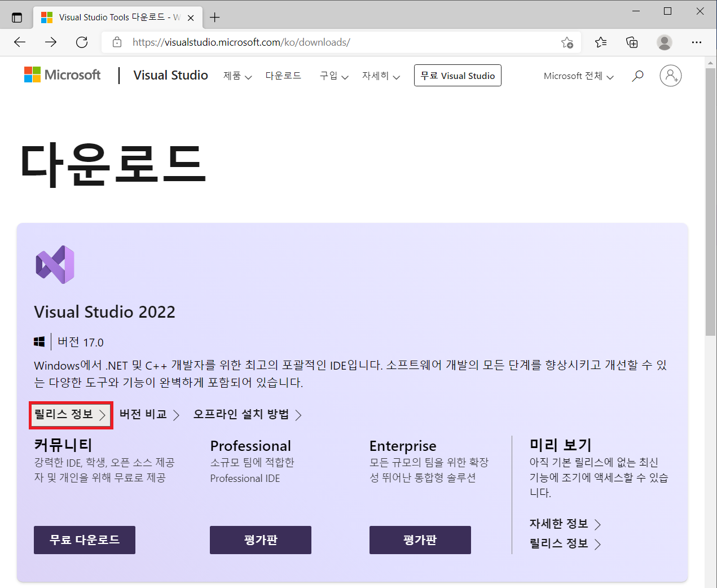Click the 커뮤니티 edition heading

(63, 445)
